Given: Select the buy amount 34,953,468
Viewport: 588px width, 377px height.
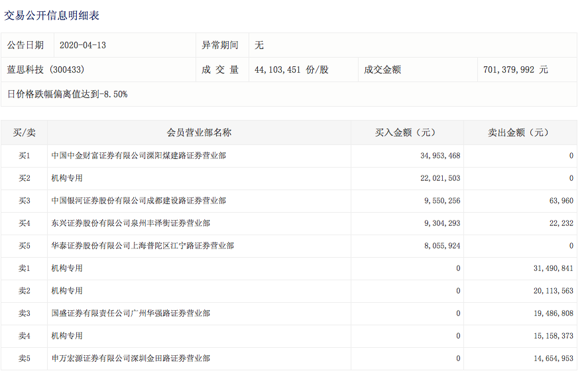Looking at the screenshot, I should click(x=440, y=156).
